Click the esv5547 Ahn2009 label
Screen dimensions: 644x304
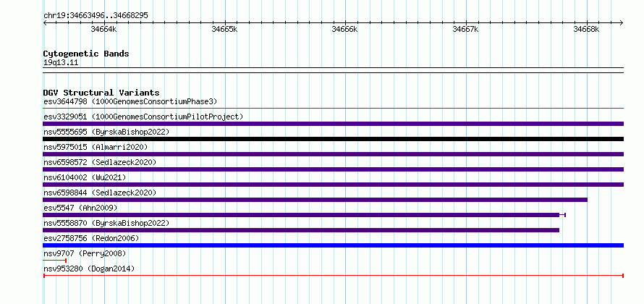pyautogui.click(x=80, y=208)
